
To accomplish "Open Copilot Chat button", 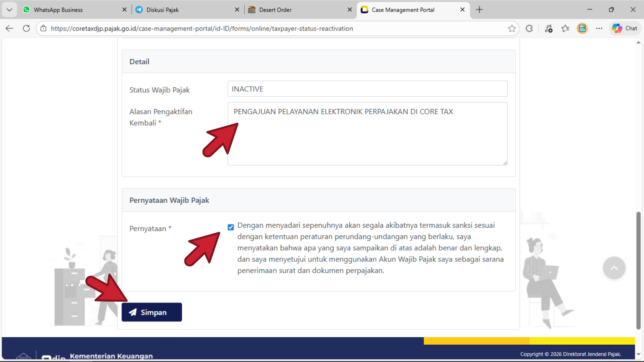I will (x=625, y=28).
